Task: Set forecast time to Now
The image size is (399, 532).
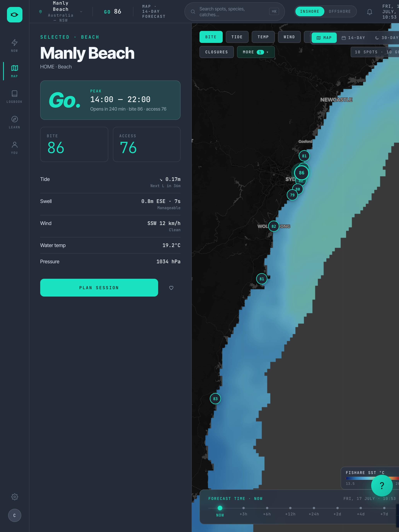Action: click(220, 511)
